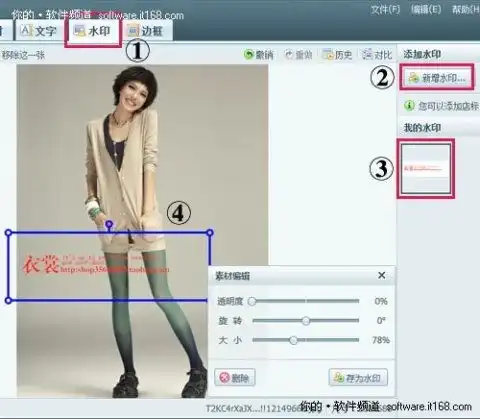Click the 对比 compare button
The width and height of the screenshot is (480, 419).
[377, 54]
